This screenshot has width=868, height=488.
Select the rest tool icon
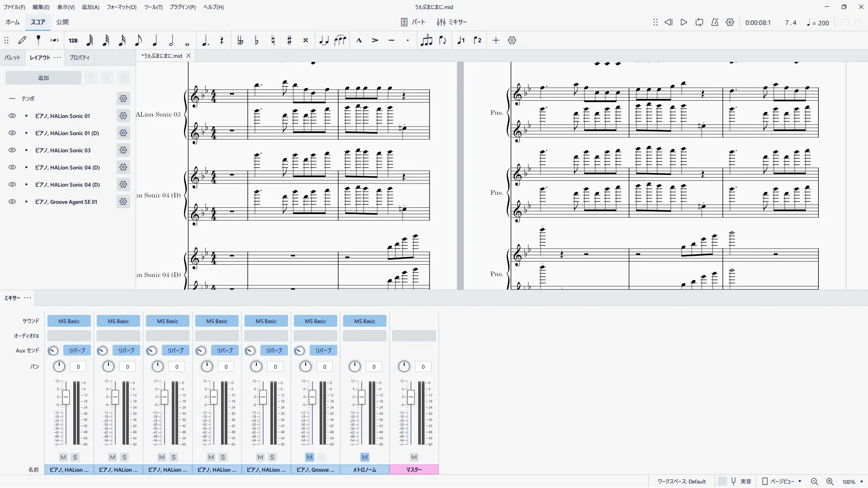pyautogui.click(x=222, y=41)
